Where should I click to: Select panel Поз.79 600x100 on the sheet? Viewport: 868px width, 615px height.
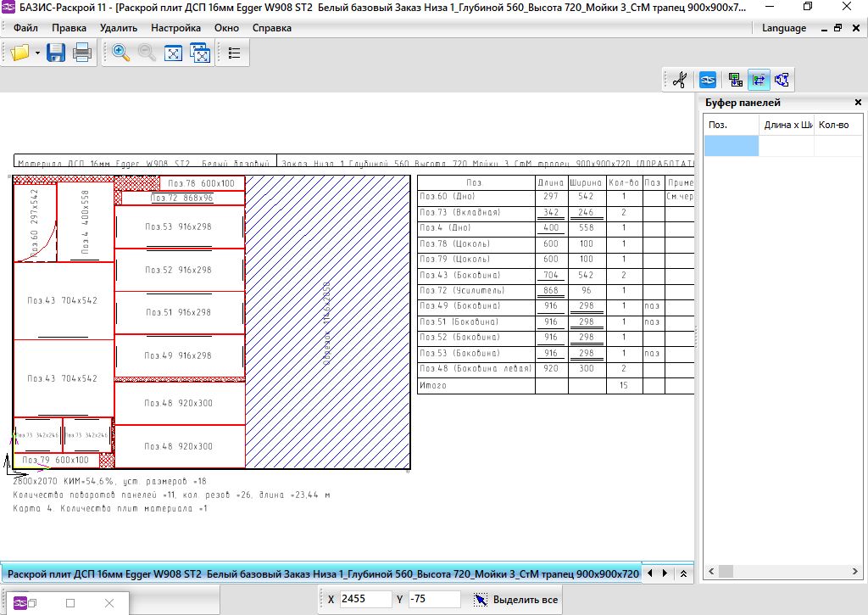[55, 460]
